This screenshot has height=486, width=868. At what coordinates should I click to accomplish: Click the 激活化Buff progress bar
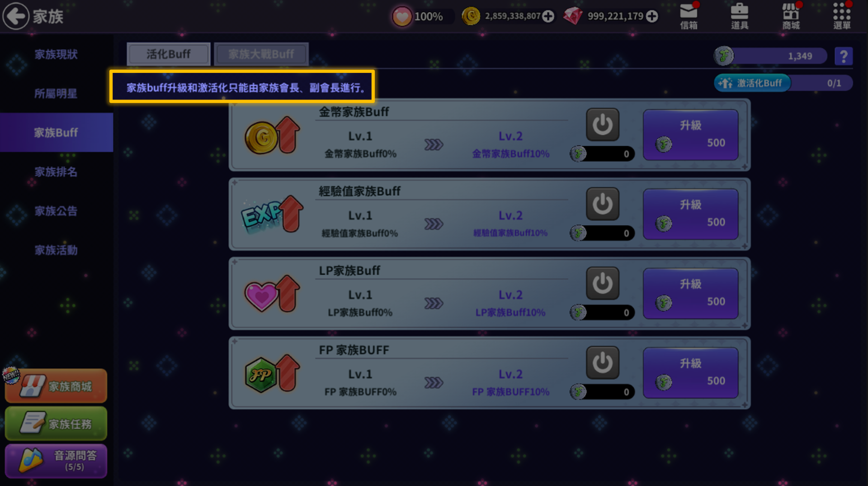[x=783, y=83]
